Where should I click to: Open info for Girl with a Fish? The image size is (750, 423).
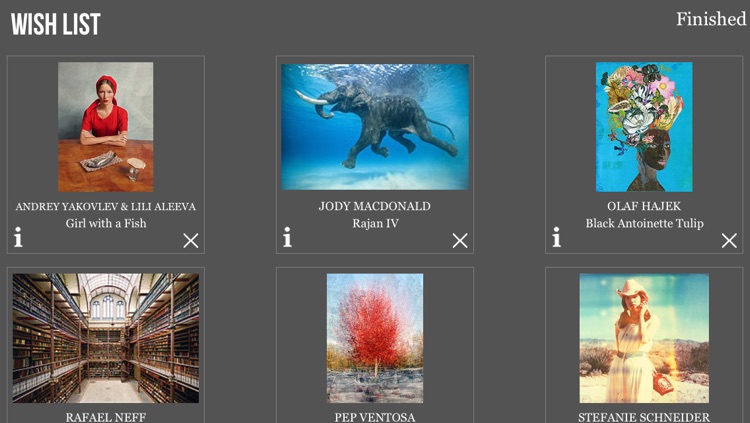[x=19, y=238]
